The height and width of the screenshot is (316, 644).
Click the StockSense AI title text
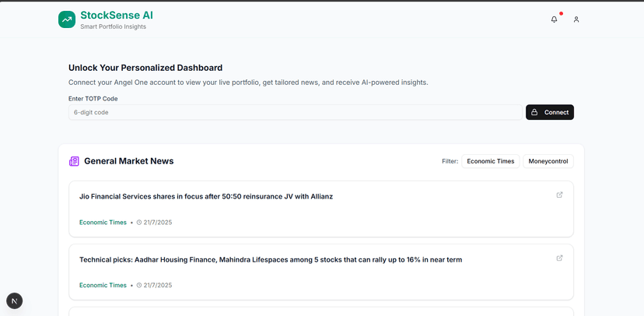click(x=117, y=15)
